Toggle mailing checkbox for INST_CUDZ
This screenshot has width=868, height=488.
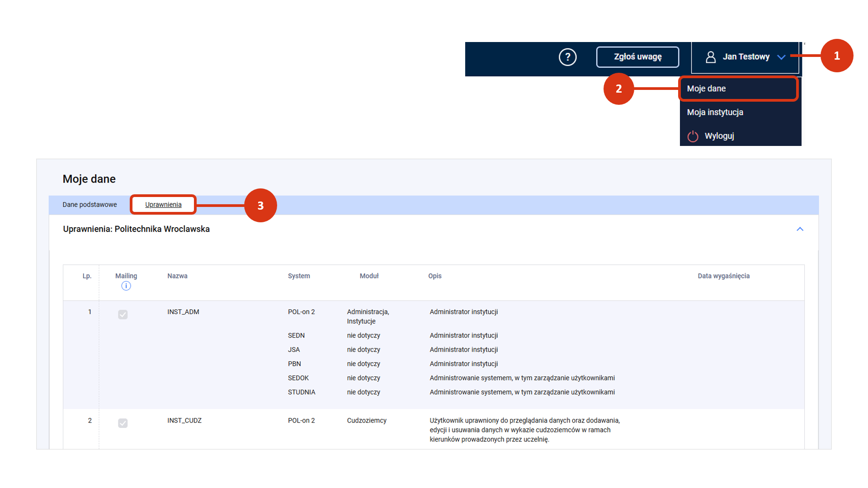click(x=123, y=423)
